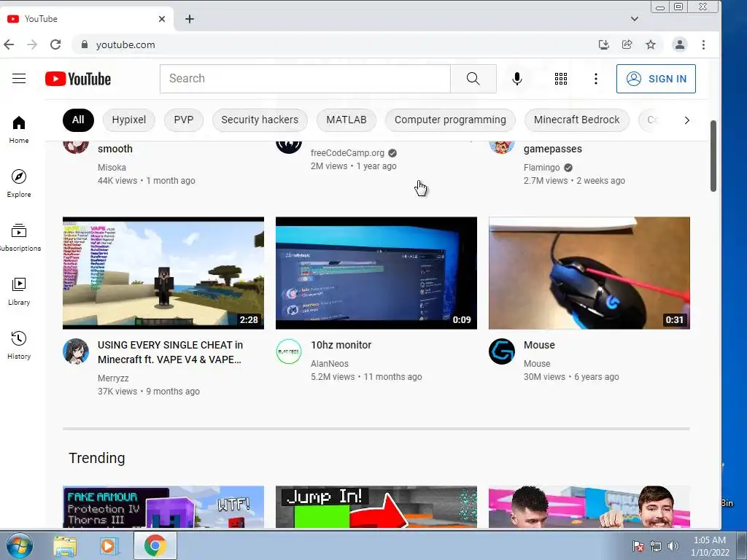The width and height of the screenshot is (747, 560).
Task: Reload the page
Action: click(55, 44)
